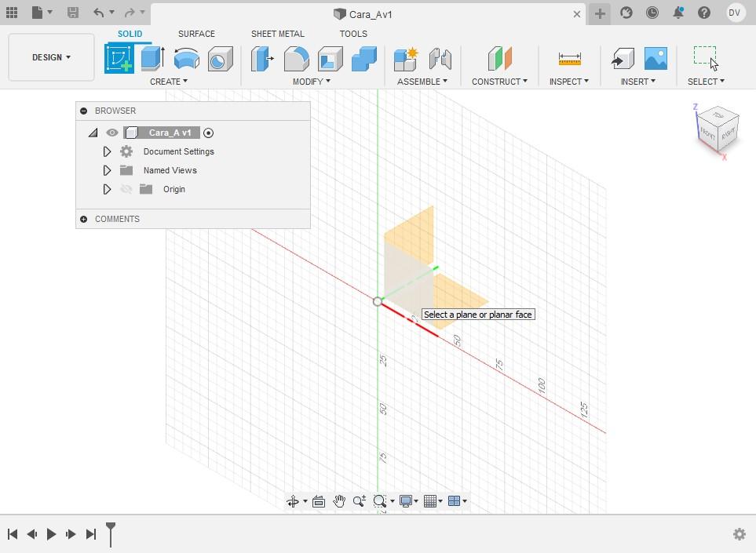Open the CONSTRUCT dropdown menu
Screen dimensions: 756x553
click(x=499, y=82)
